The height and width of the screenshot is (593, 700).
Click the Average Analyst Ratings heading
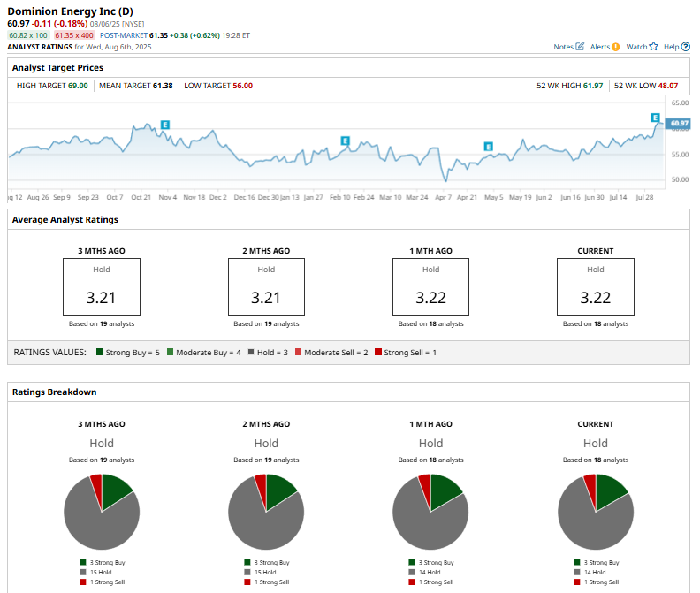tap(65, 220)
